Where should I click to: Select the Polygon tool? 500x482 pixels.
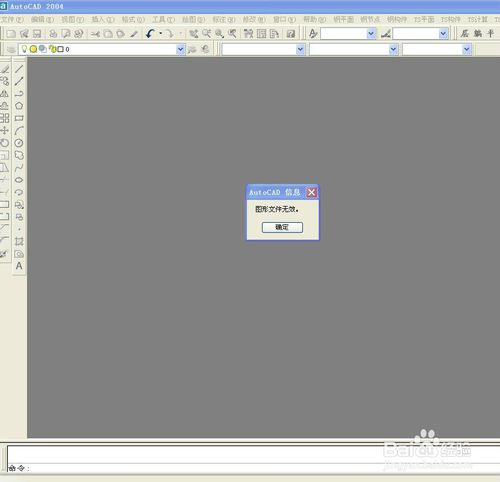point(19,106)
